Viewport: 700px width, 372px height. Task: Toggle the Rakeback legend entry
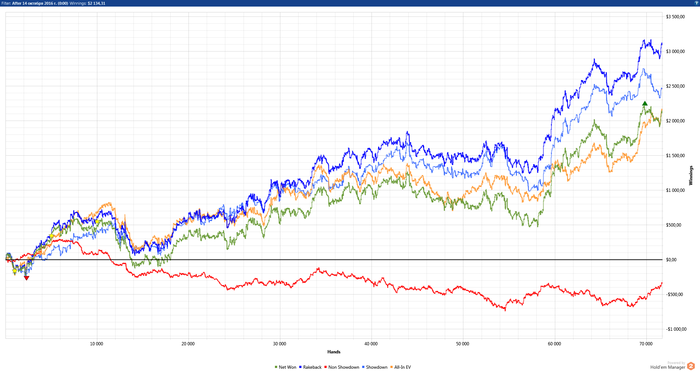310,367
